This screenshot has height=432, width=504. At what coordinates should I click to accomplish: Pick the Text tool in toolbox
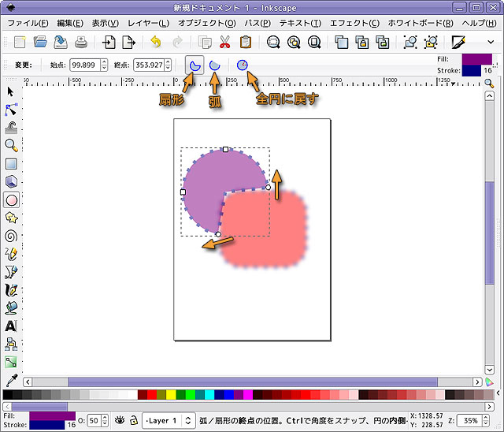11,326
